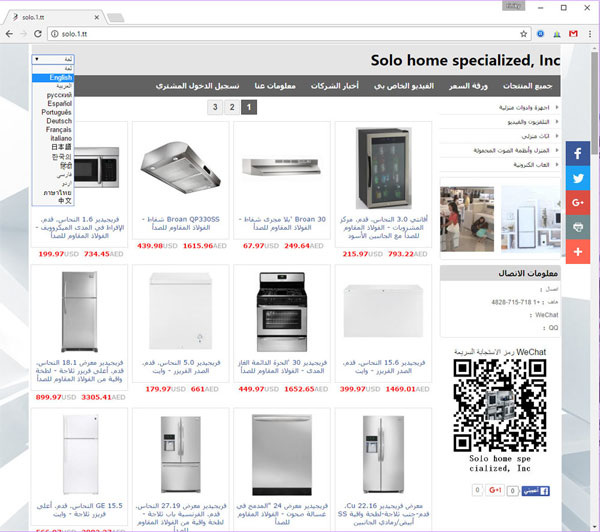Click the Google Plus share icon

click(x=577, y=202)
